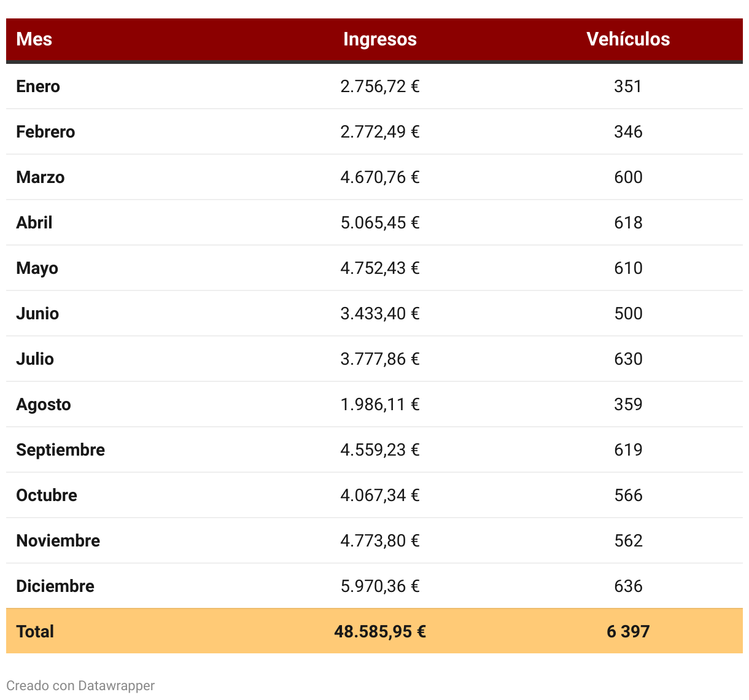The image size is (749, 700).
Task: Click the Total row label
Action: 35,632
